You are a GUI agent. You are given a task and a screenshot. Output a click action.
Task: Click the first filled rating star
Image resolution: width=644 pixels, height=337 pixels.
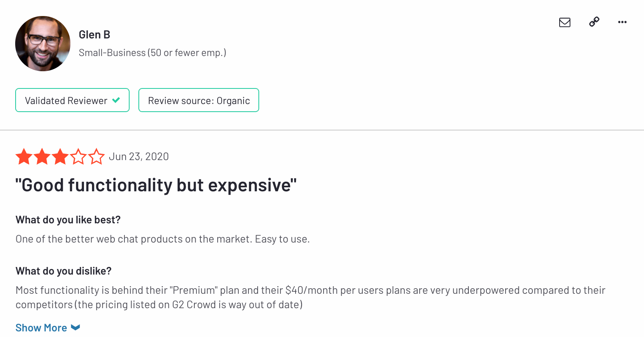[24, 156]
